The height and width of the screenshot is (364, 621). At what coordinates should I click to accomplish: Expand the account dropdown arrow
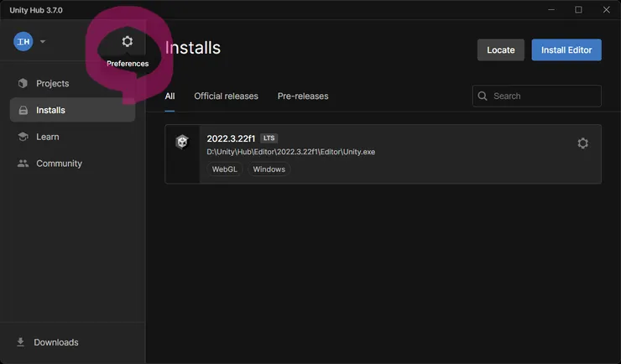43,42
